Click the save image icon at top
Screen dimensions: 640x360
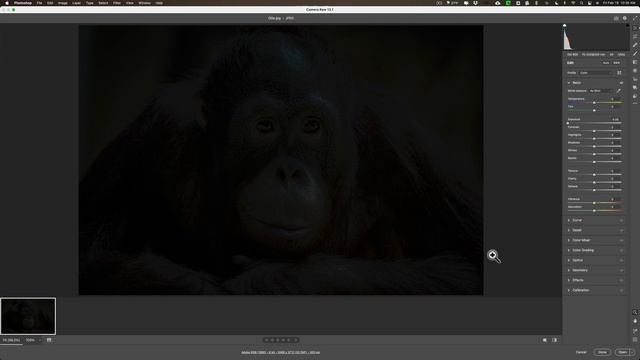[616, 18]
